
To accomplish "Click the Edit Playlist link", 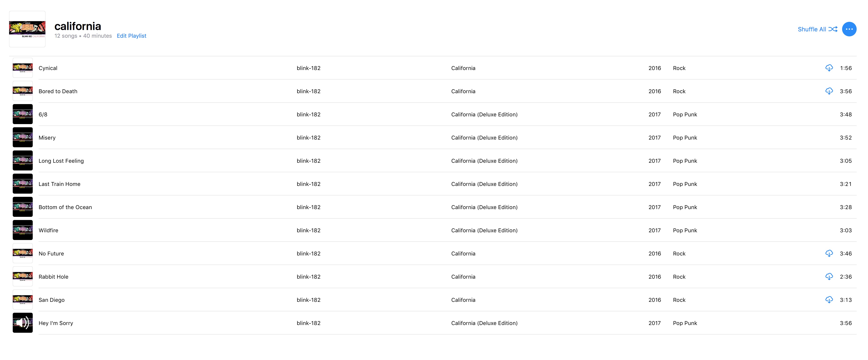I will (131, 36).
